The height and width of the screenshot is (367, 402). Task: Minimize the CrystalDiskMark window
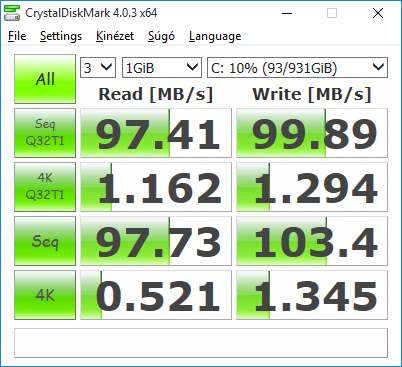tap(287, 13)
